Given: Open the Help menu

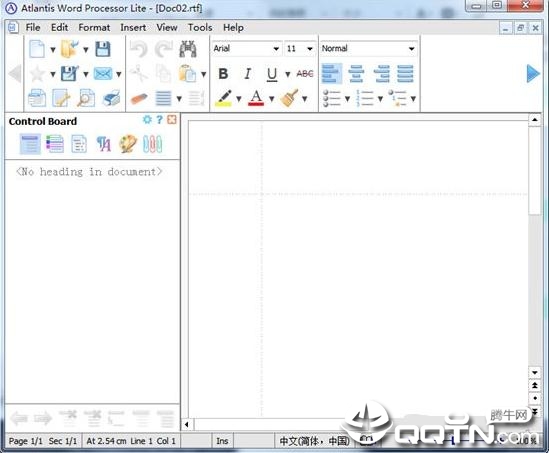Looking at the screenshot, I should click(x=233, y=27).
